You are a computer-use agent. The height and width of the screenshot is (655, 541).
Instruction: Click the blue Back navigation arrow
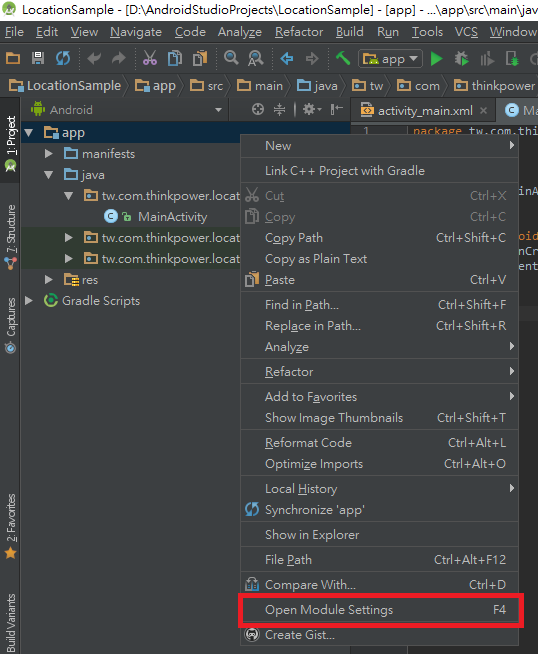click(287, 58)
